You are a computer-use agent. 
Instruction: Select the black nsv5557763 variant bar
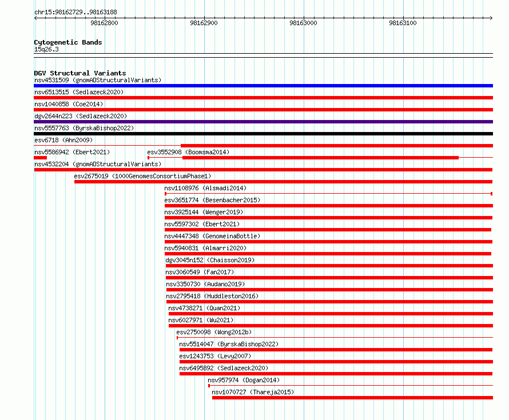[x=263, y=134]
